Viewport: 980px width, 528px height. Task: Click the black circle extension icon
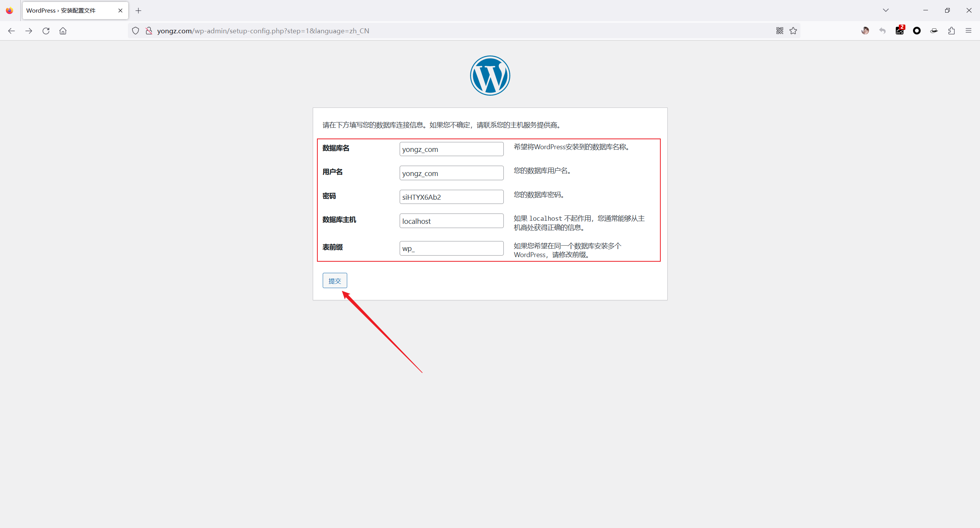click(917, 31)
